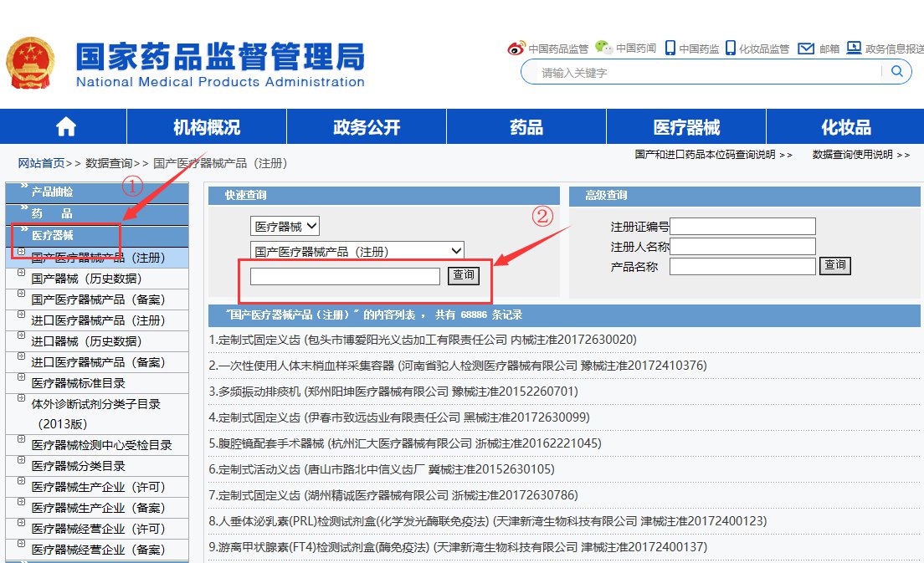This screenshot has height=563, width=924.
Task: Click 查询 button in advanced search
Action: pos(834,266)
